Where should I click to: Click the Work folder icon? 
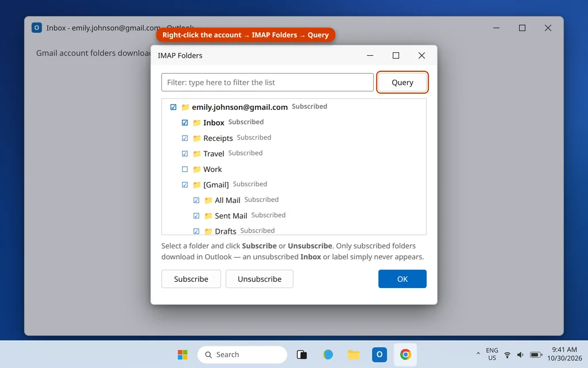[x=197, y=169]
